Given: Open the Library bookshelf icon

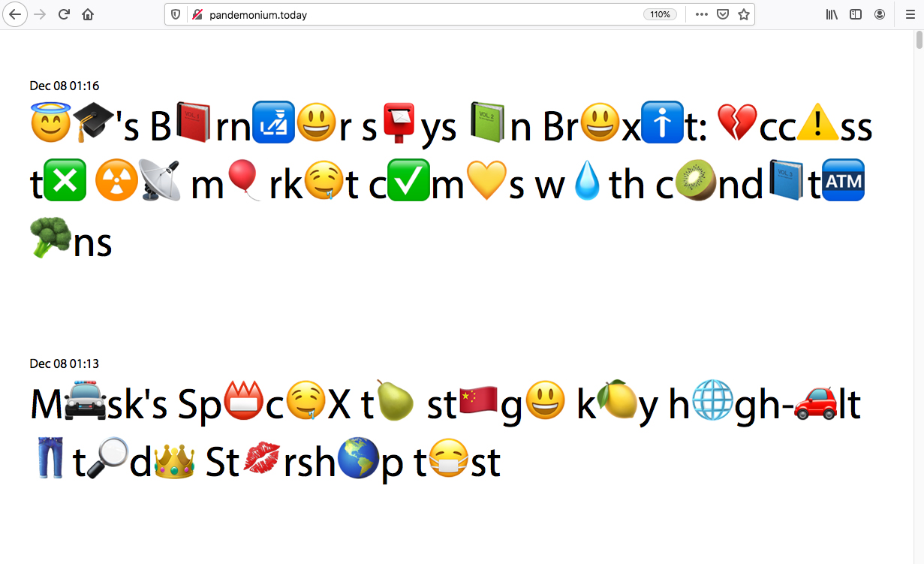Looking at the screenshot, I should click(832, 14).
